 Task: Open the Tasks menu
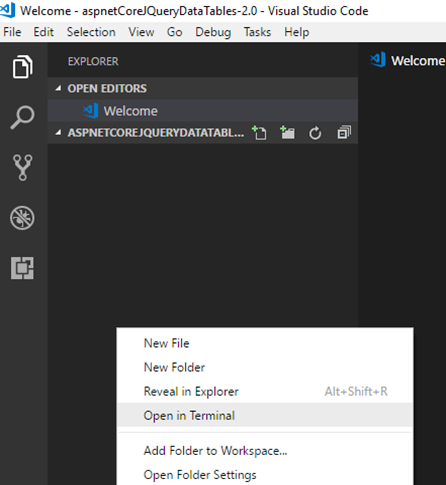257,32
